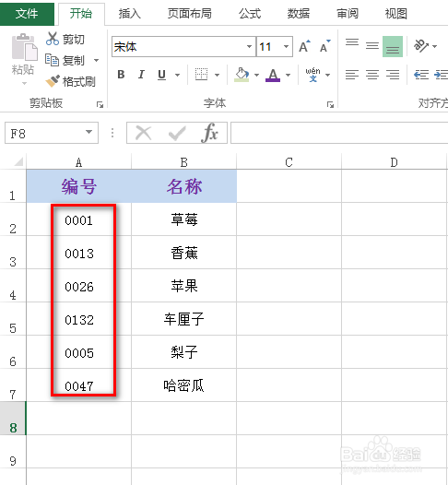Viewport: 448px width, 485px height.
Task: Align text right
Action: (393, 75)
